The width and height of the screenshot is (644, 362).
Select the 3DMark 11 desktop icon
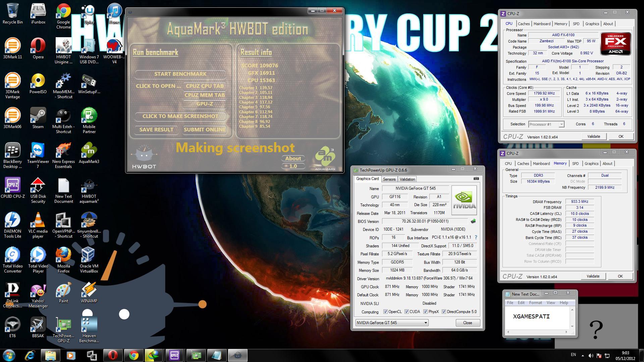12,49
